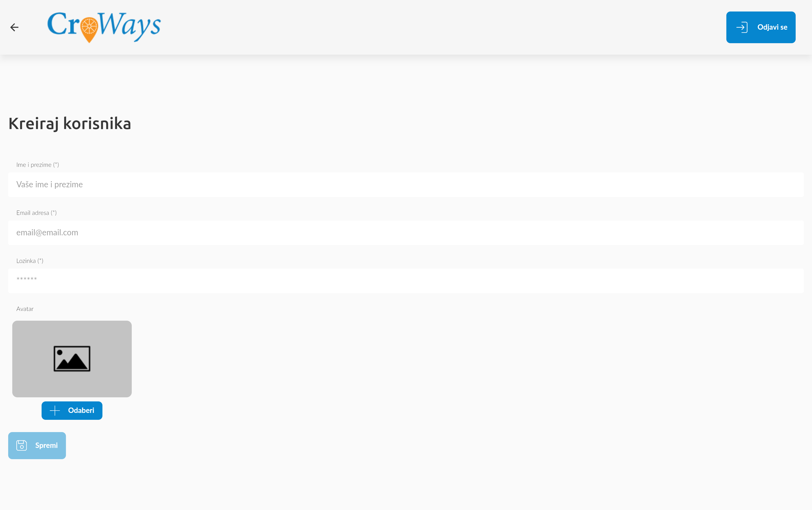Click the plus icon on the Odaberi button
The height and width of the screenshot is (510, 812).
(55, 411)
